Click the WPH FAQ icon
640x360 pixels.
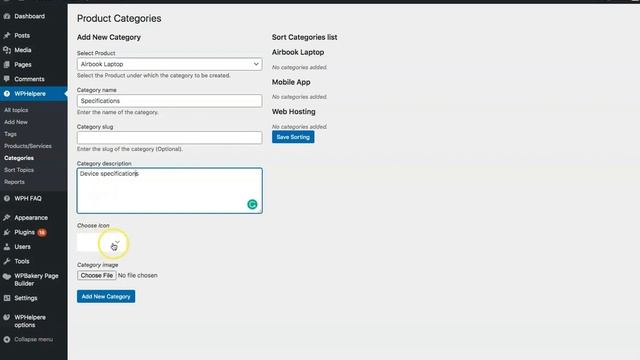tap(7, 199)
